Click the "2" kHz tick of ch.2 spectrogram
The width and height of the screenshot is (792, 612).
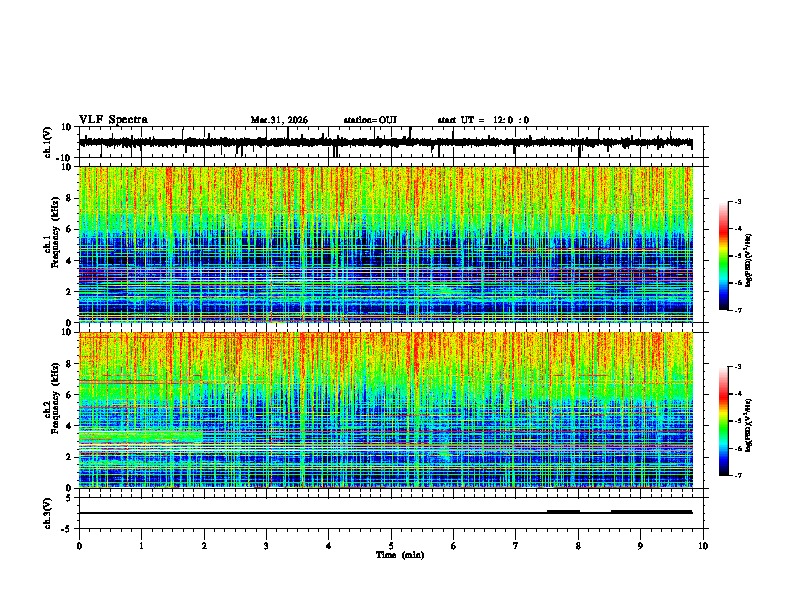(69, 457)
